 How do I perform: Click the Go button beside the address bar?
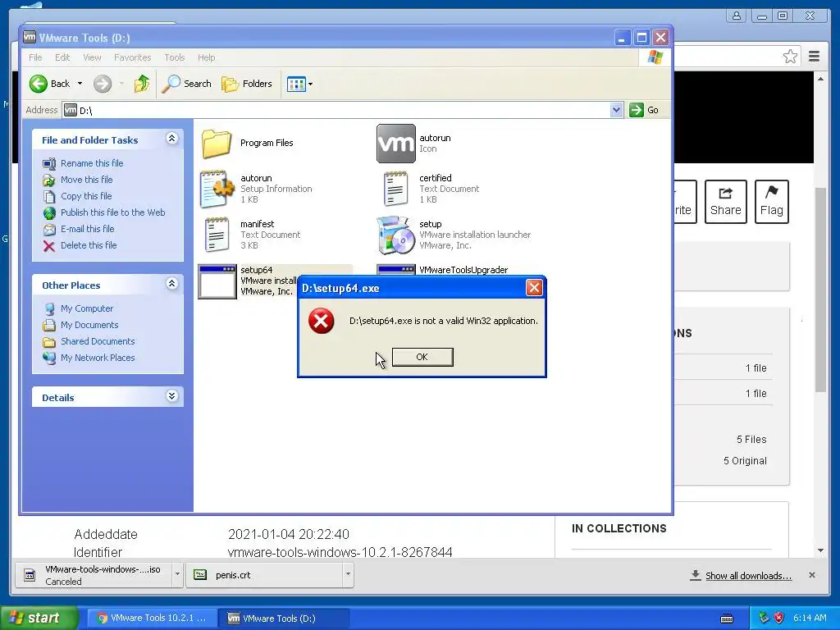[x=645, y=111]
